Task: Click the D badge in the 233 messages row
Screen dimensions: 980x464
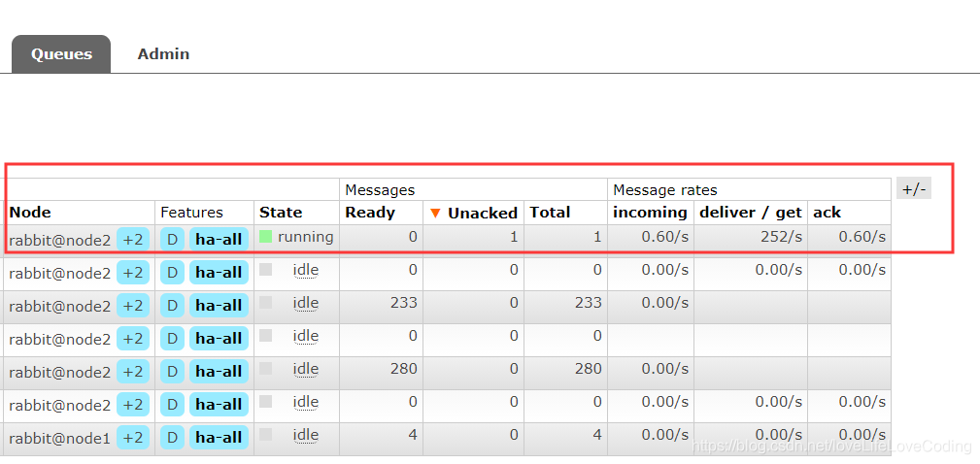Action: 173,306
